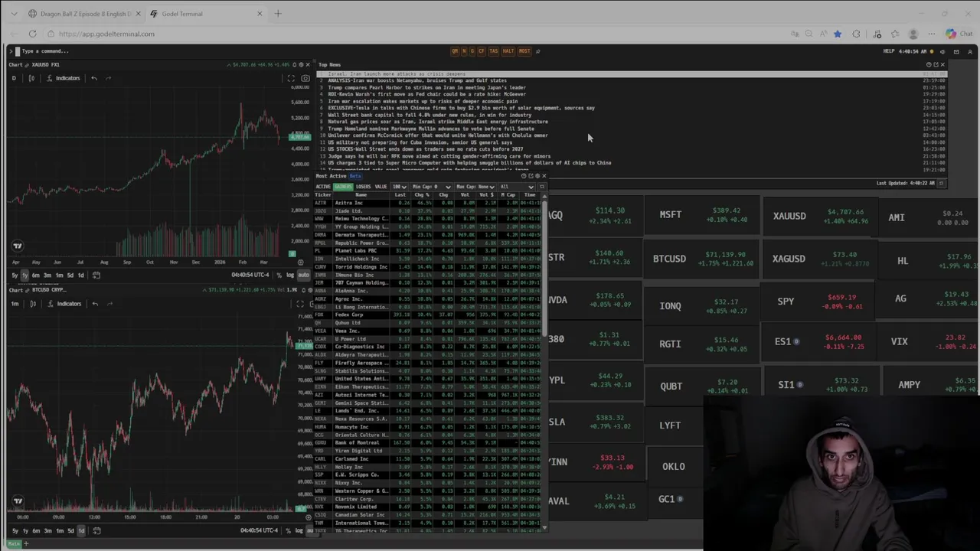Enter fullscreen mode on XAUUSD chart
The height and width of the screenshot is (551, 980).
click(290, 78)
